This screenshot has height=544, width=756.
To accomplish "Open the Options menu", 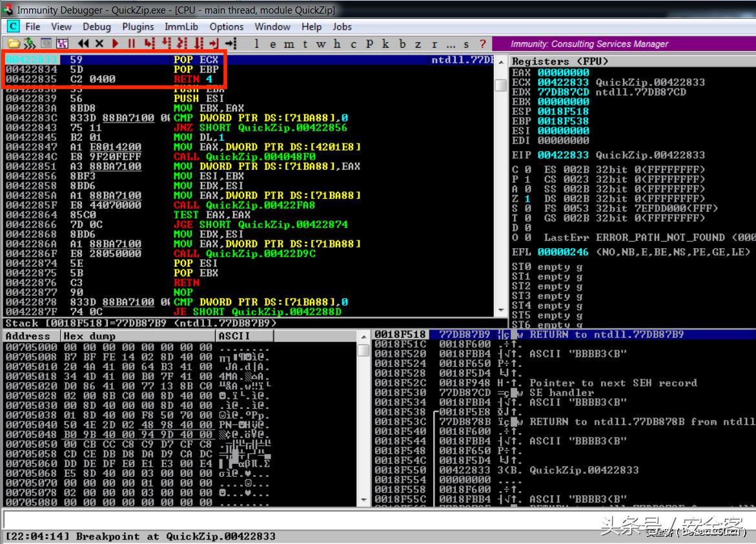I will [227, 26].
